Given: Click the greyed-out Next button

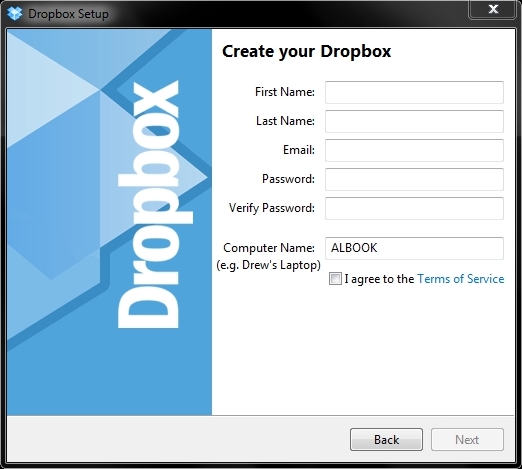Looking at the screenshot, I should (x=467, y=440).
